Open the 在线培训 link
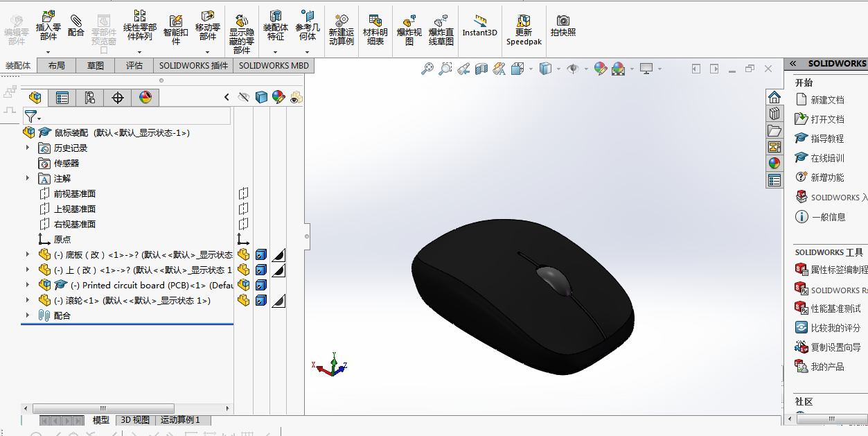This screenshot has height=436, width=868. tap(827, 158)
